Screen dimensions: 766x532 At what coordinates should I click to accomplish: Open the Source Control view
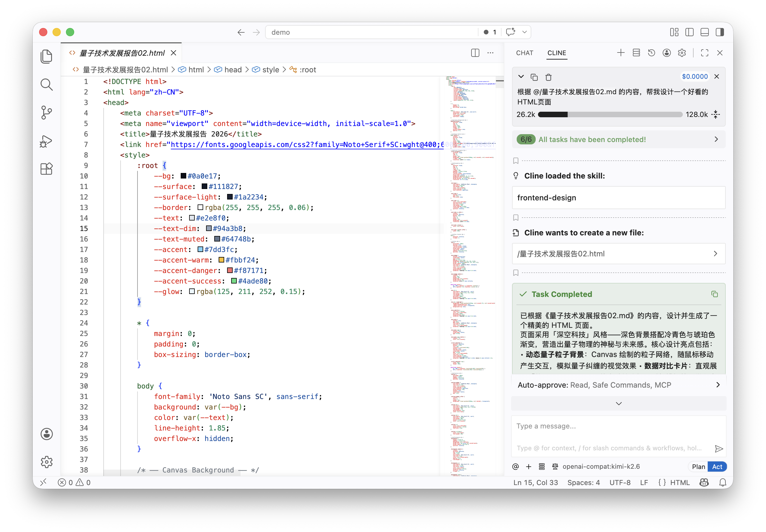click(x=46, y=112)
